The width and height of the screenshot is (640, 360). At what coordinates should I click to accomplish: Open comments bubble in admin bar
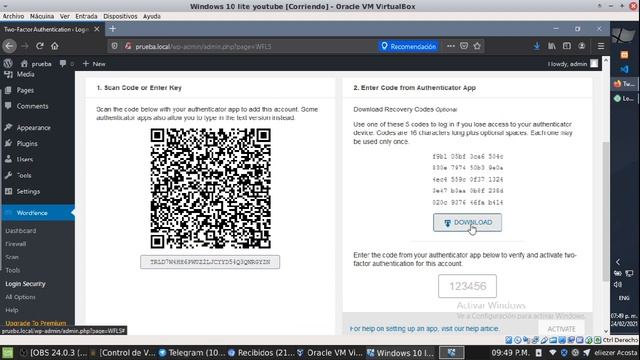(66, 64)
